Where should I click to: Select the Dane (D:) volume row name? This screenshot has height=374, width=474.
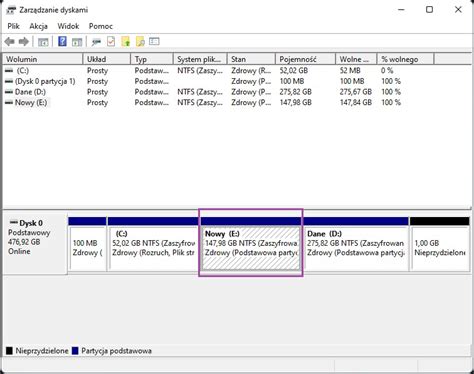tap(30, 92)
